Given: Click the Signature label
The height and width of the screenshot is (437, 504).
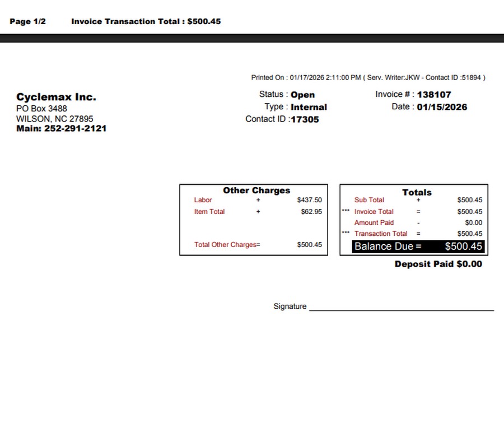Looking at the screenshot, I should [x=290, y=306].
